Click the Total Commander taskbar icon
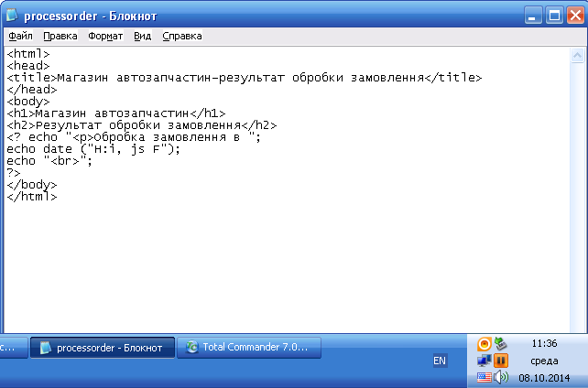This screenshot has height=388, width=588. pyautogui.click(x=192, y=347)
